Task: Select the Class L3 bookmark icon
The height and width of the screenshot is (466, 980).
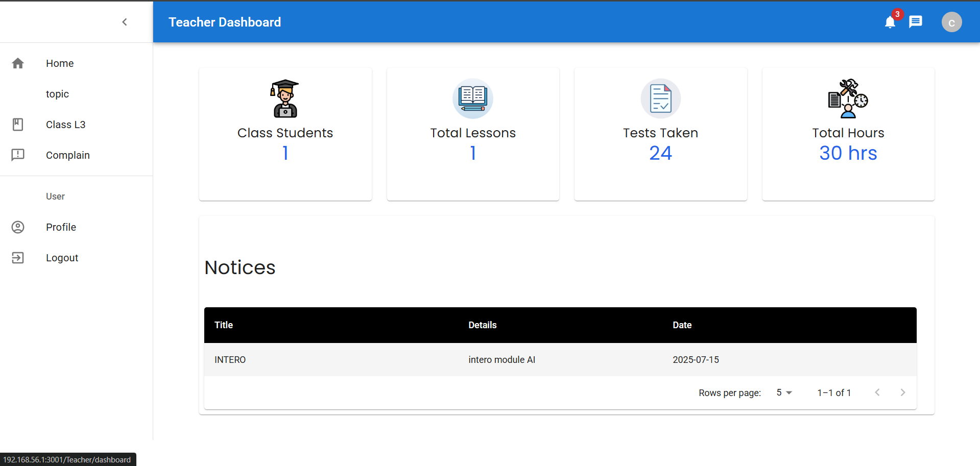Action: (x=18, y=124)
